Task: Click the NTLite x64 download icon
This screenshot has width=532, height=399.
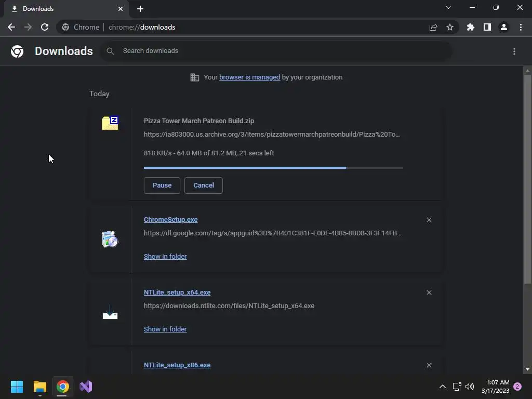Action: [x=110, y=312]
